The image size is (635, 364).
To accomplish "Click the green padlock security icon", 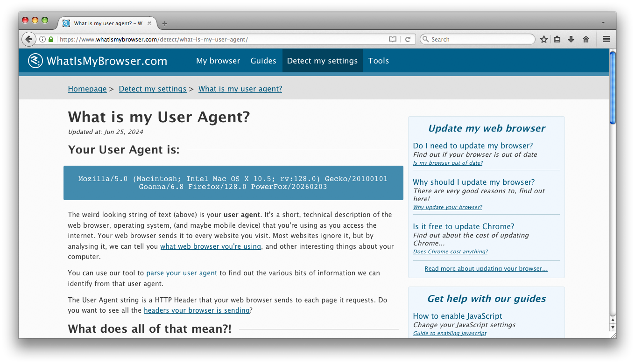I will point(51,39).
